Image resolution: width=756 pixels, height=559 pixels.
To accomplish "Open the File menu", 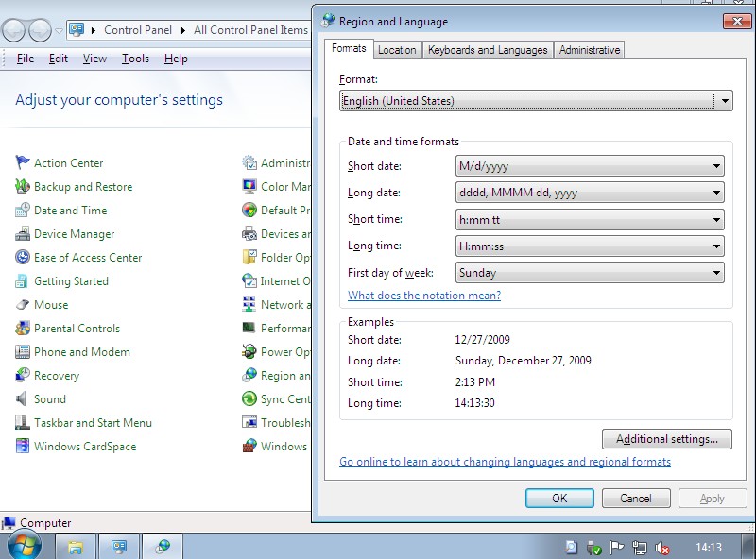I will (26, 59).
